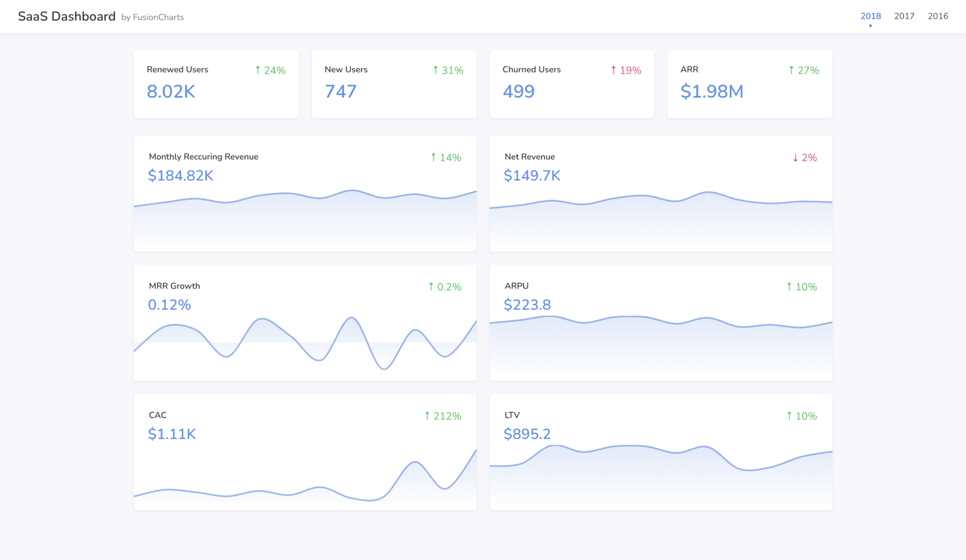
Task: Click the ARR 27% up-arrow indicator
Action: (804, 71)
